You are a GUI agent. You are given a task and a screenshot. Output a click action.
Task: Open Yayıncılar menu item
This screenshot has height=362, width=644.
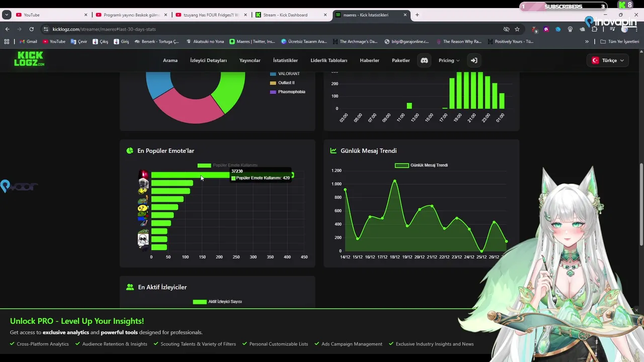point(250,60)
